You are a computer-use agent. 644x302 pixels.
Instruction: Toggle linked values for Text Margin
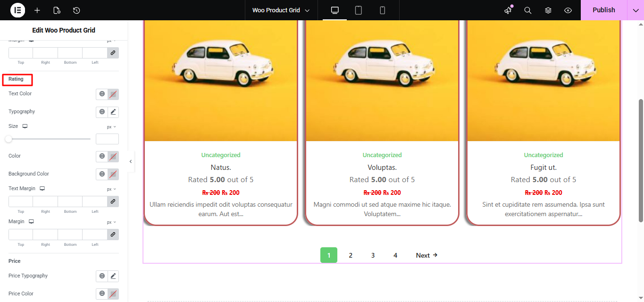113,201
